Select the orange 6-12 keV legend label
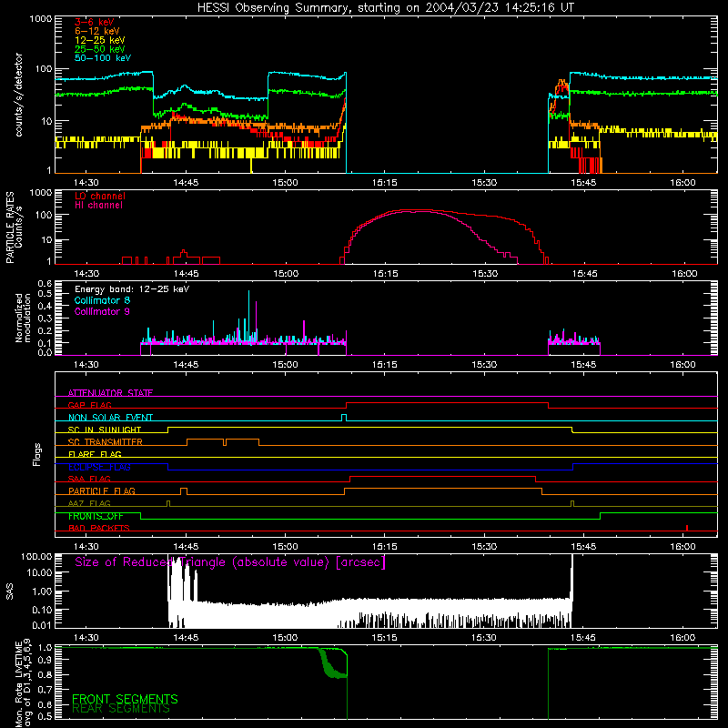Image resolution: width=728 pixels, height=728 pixels. pos(97,31)
